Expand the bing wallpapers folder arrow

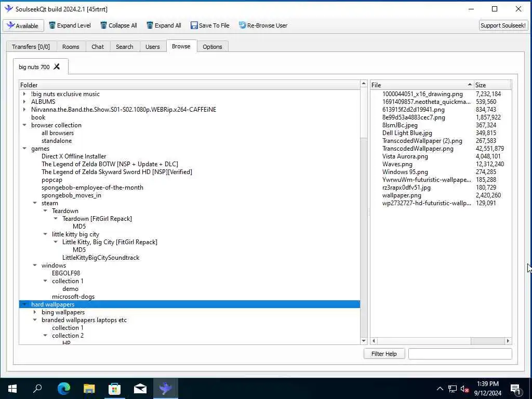pos(35,312)
